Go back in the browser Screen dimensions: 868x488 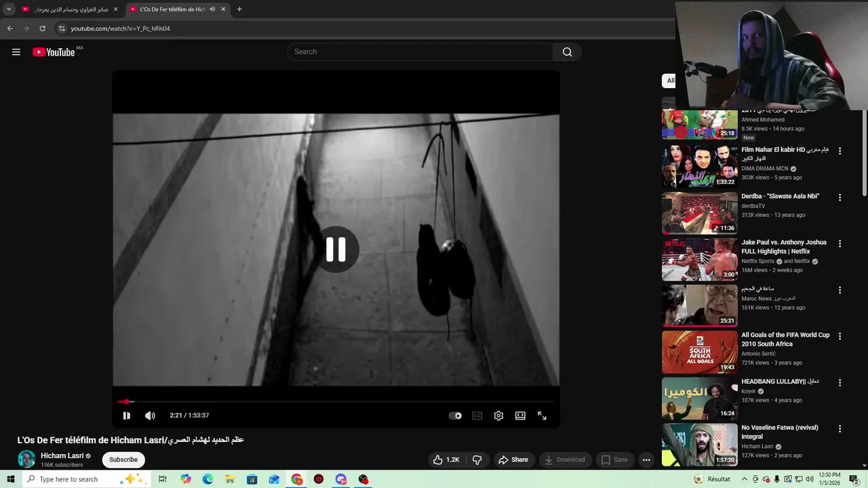(9, 28)
